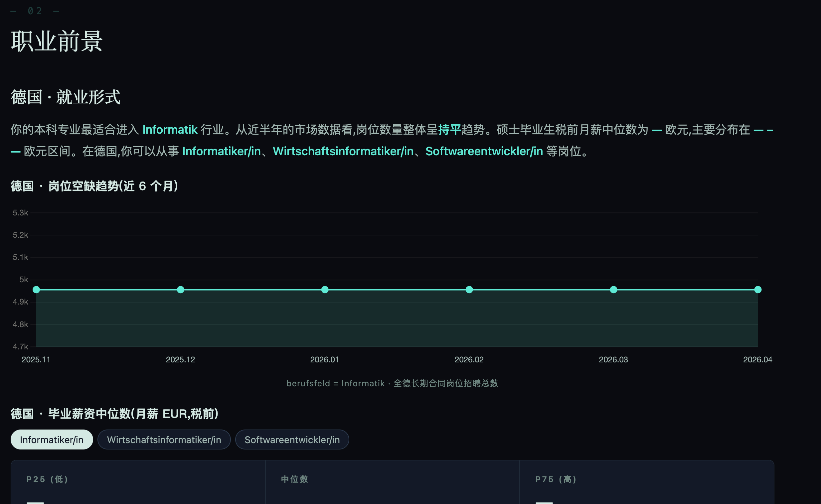
Task: Switch to the Wirtschaftsinformatiker/in salary tab
Action: pos(164,440)
